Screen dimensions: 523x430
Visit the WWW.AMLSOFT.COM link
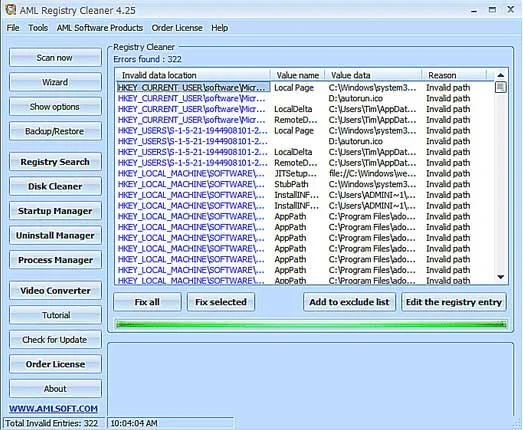pyautogui.click(x=53, y=409)
